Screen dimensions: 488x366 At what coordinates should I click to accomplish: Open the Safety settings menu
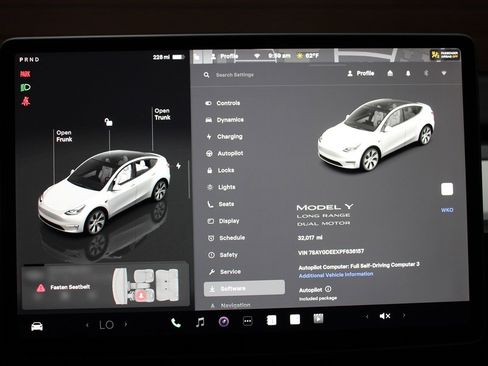click(223, 255)
